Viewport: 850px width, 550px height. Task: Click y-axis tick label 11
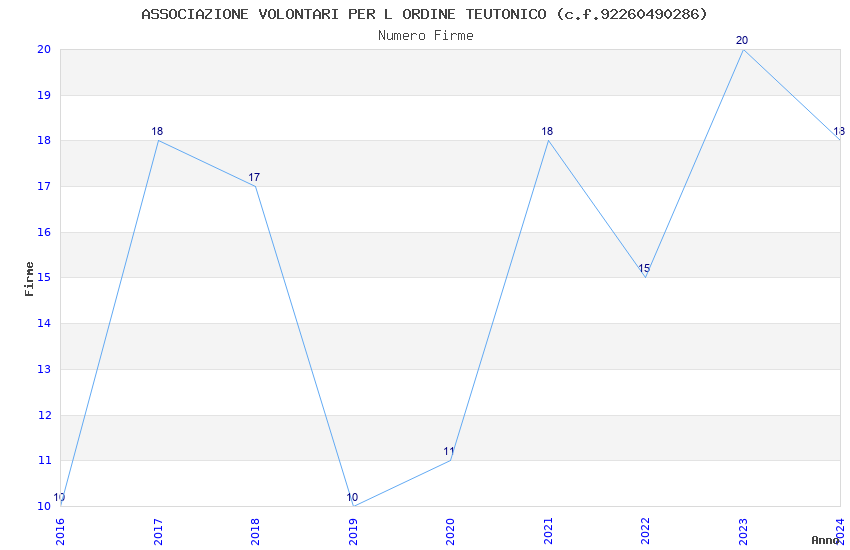point(44,461)
